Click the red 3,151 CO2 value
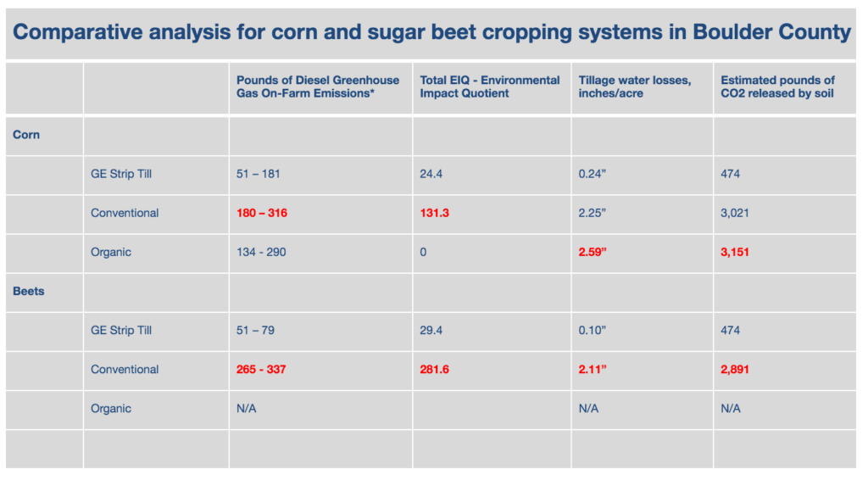 pyautogui.click(x=735, y=253)
